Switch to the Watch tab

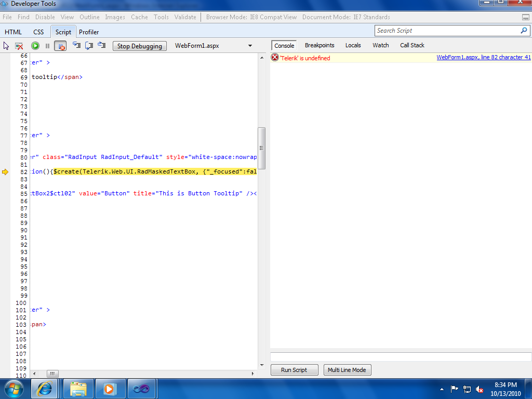(x=381, y=45)
